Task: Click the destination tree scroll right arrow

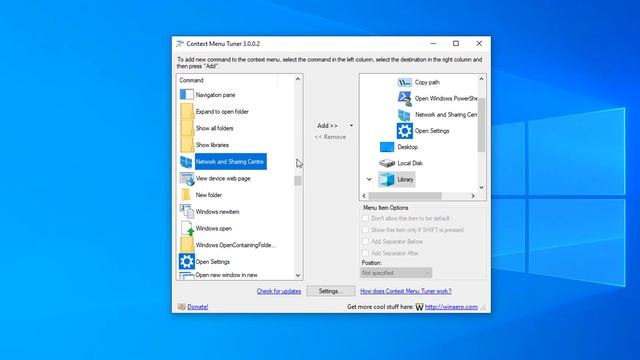Action: click(473, 196)
